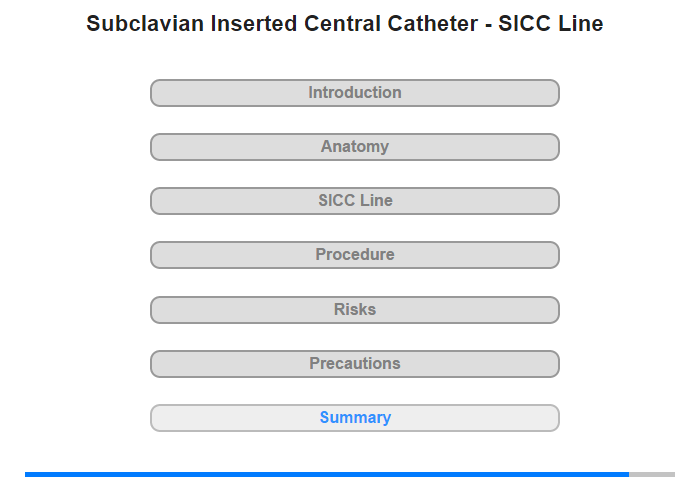700x480 pixels.
Task: Open the Introduction section
Action: (354, 93)
